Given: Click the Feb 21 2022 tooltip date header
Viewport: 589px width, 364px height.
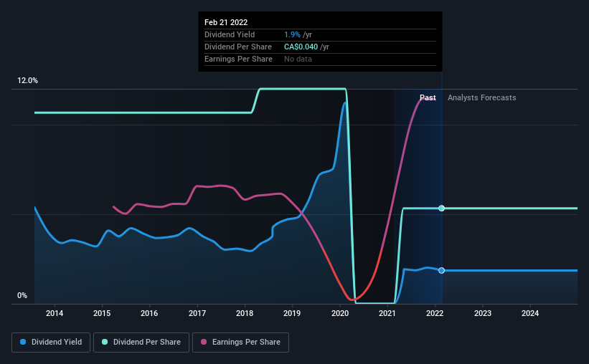Looking at the screenshot, I should point(226,22).
